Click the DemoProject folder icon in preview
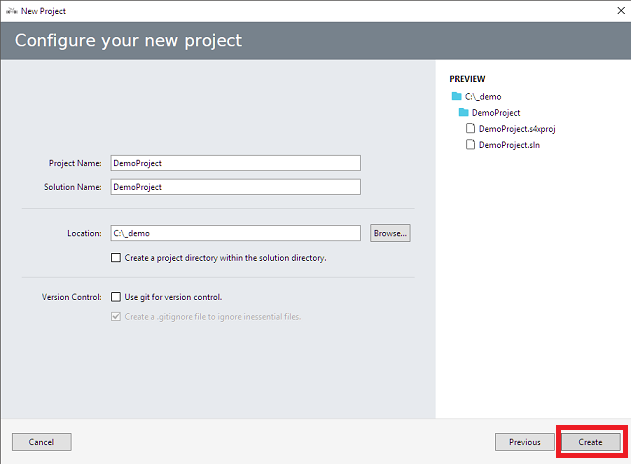 (464, 113)
